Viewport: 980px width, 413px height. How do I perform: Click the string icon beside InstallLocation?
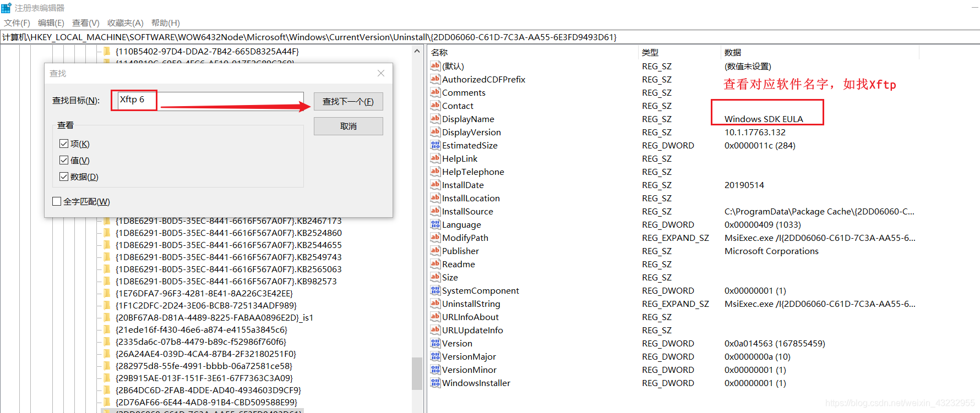click(x=435, y=198)
